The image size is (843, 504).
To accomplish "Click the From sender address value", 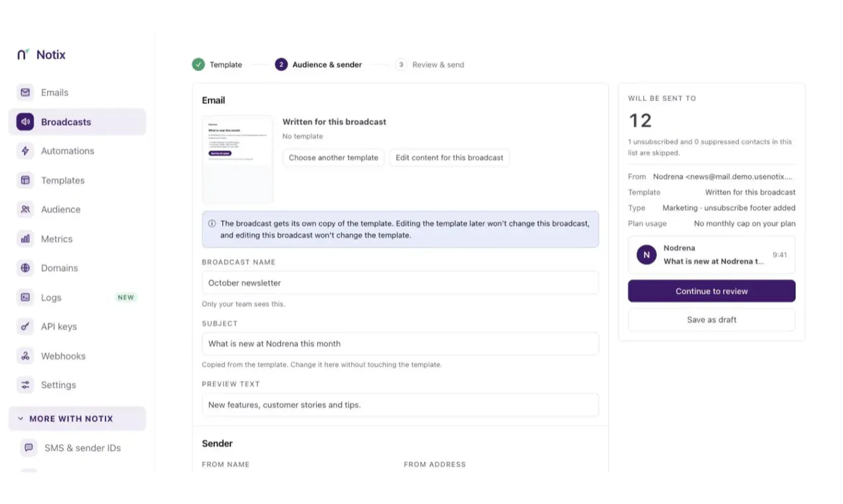I will pos(723,176).
